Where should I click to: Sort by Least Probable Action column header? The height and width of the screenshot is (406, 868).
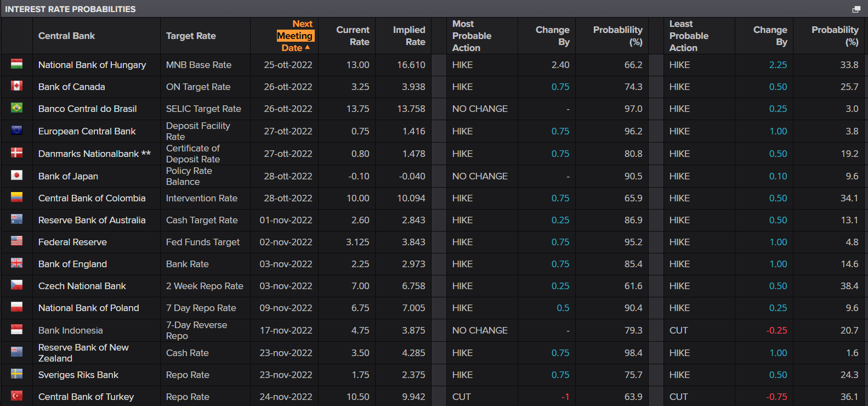689,36
